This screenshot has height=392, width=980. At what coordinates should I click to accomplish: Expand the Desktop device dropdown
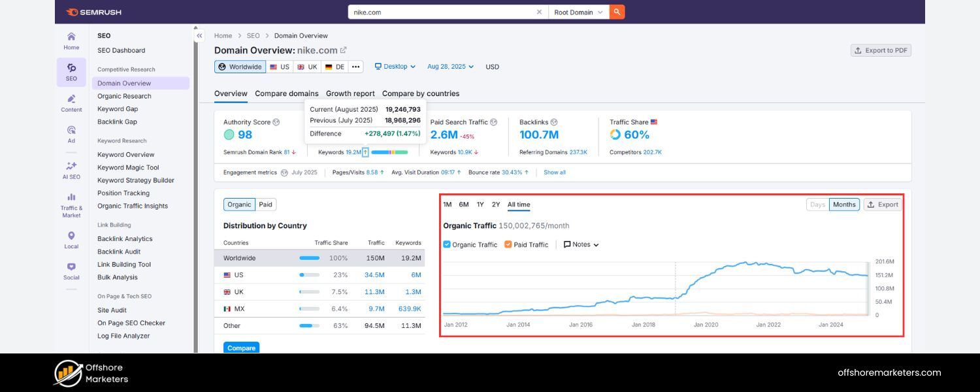pos(395,66)
